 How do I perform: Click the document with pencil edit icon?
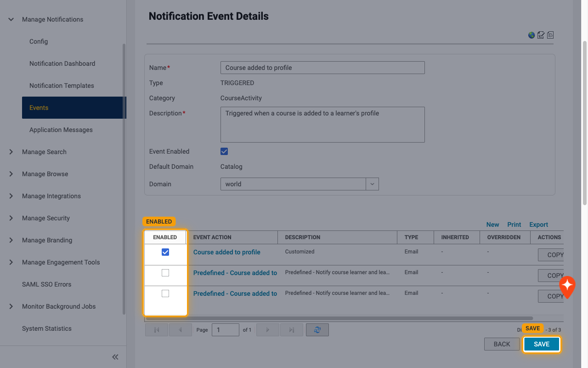[541, 35]
